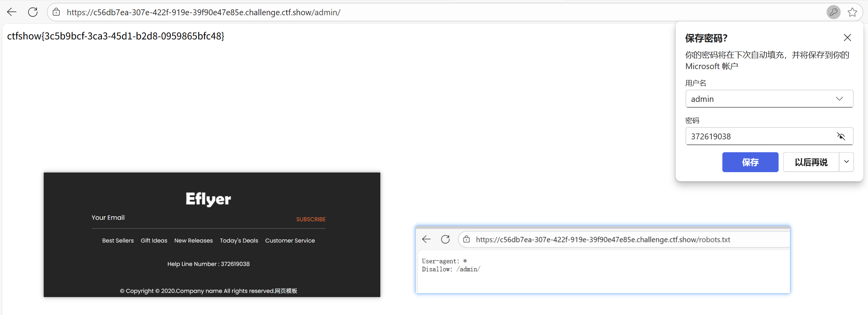Click the password key icon
This screenshot has width=868, height=315.
tap(833, 12)
